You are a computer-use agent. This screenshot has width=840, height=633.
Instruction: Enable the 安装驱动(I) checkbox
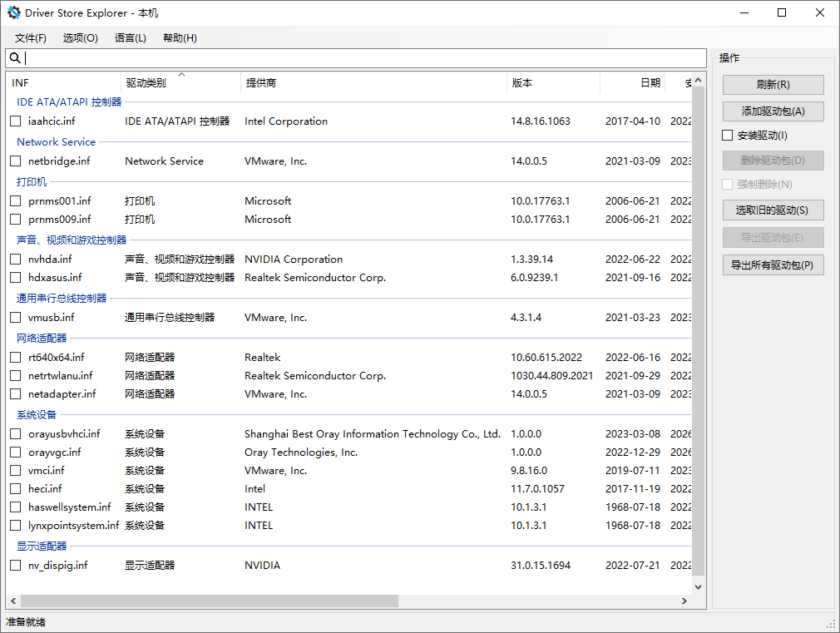pos(728,136)
